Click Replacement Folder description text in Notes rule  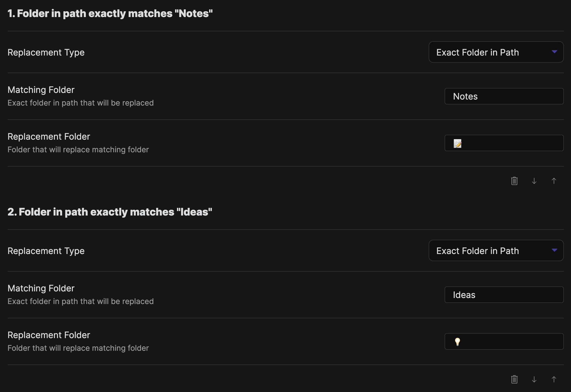(78, 150)
